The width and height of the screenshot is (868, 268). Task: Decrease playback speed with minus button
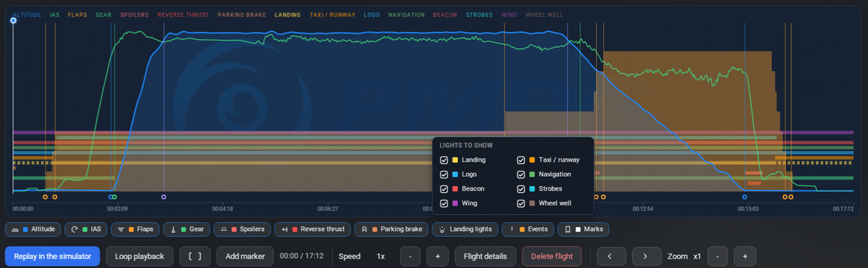(410, 256)
